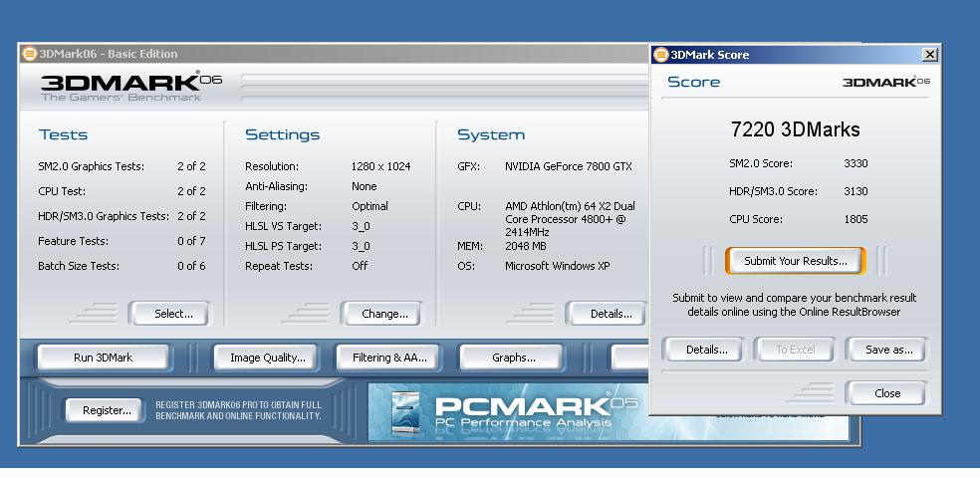The image size is (980, 480).
Task: Click the CPU Test label in Tests
Action: click(x=62, y=191)
